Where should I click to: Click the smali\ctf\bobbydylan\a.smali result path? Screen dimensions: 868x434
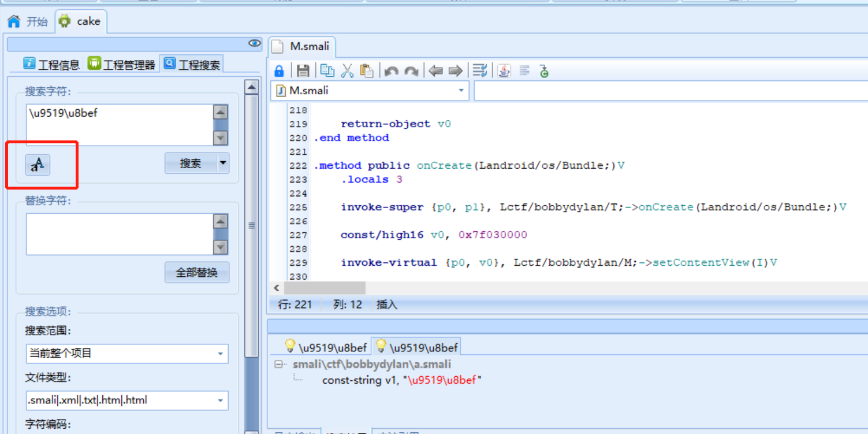point(372,365)
